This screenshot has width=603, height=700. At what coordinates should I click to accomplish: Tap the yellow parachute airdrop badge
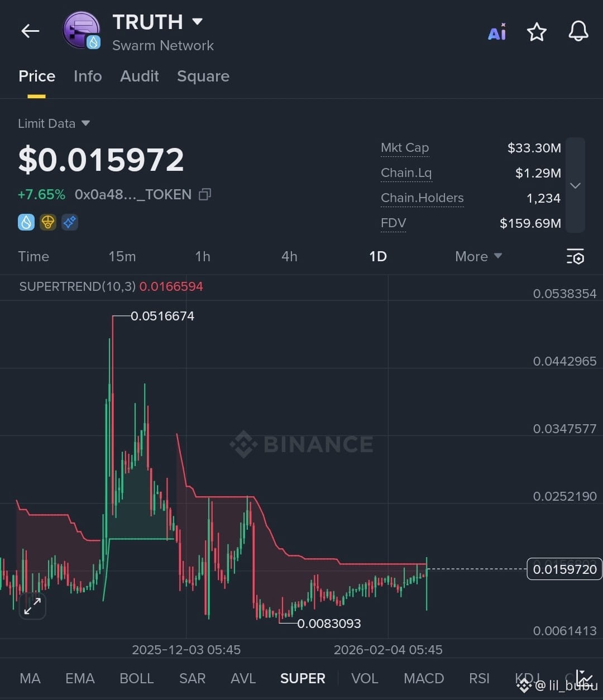point(48,222)
